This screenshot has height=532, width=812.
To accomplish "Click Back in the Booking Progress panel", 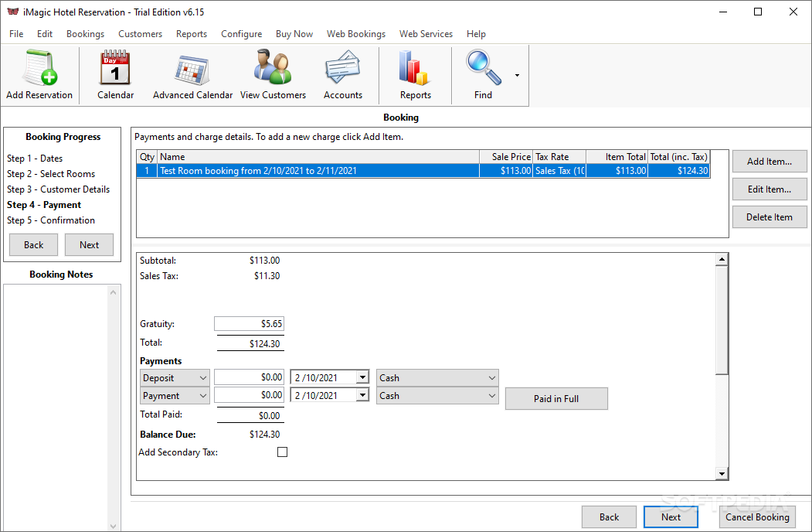I will coord(34,245).
